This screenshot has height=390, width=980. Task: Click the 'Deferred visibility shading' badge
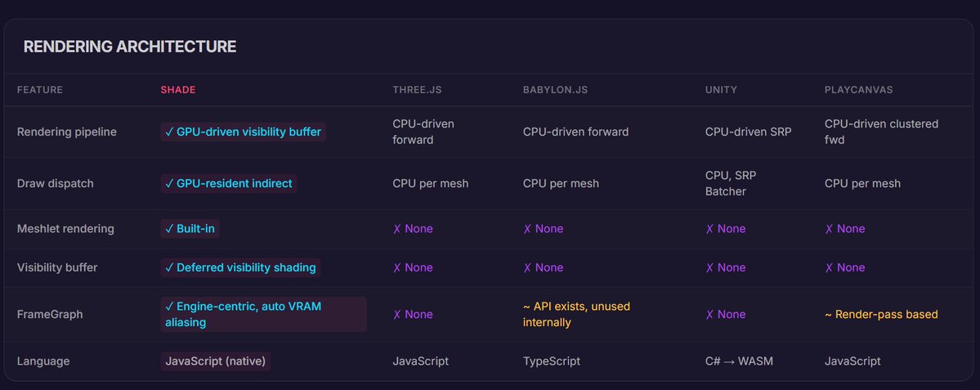240,267
